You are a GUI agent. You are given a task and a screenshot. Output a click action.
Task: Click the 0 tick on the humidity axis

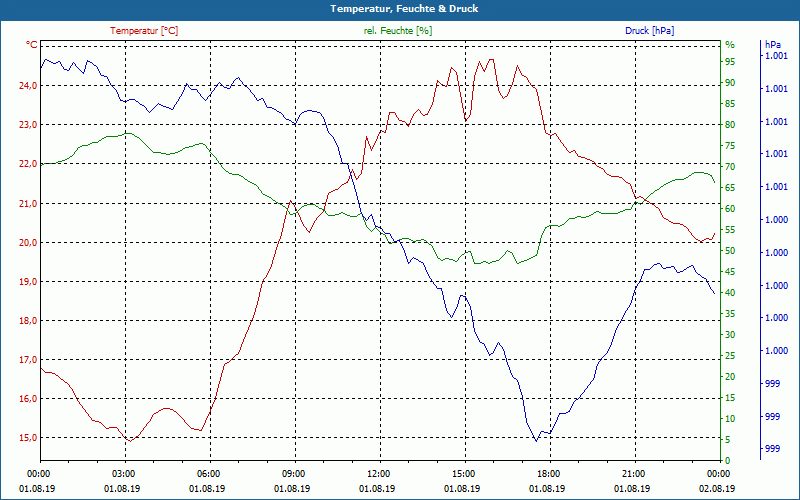coord(728,461)
